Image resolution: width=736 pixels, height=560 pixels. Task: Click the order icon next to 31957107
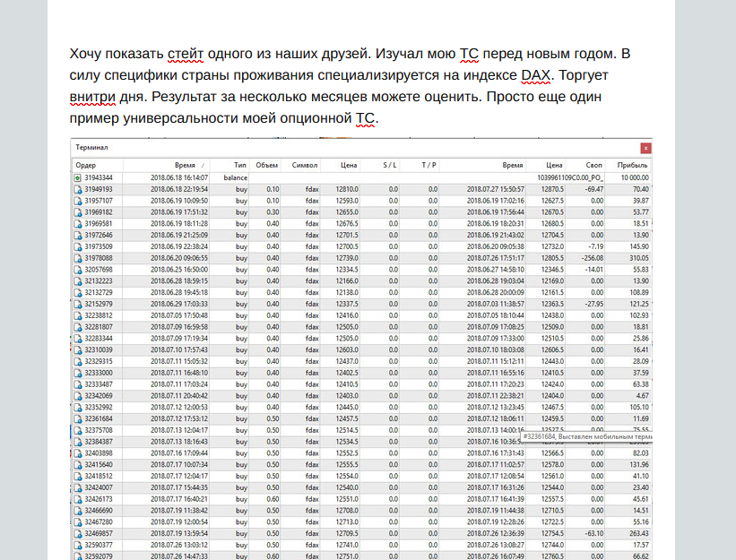point(77,201)
